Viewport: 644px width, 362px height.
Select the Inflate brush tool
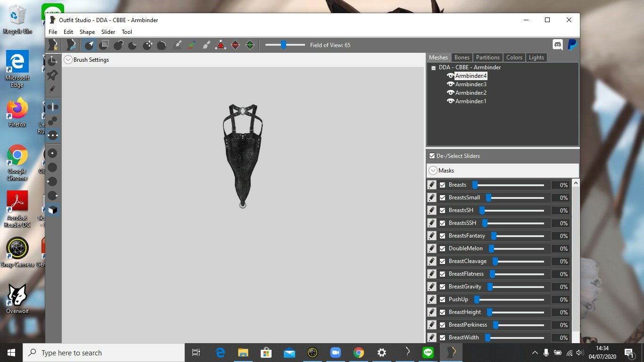(118, 45)
